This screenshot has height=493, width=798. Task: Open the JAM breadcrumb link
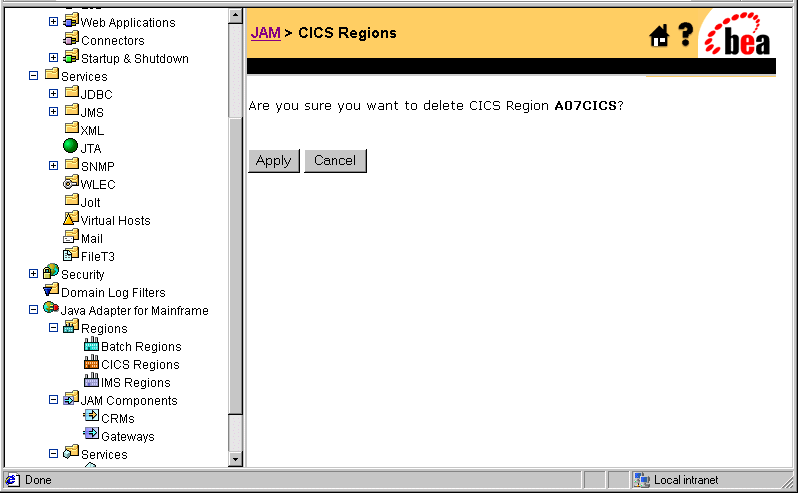266,33
